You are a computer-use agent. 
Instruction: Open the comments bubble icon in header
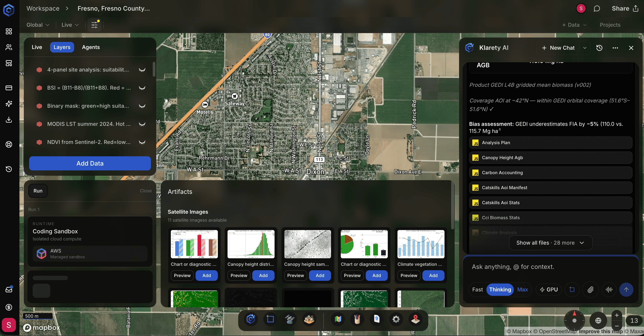pyautogui.click(x=597, y=9)
